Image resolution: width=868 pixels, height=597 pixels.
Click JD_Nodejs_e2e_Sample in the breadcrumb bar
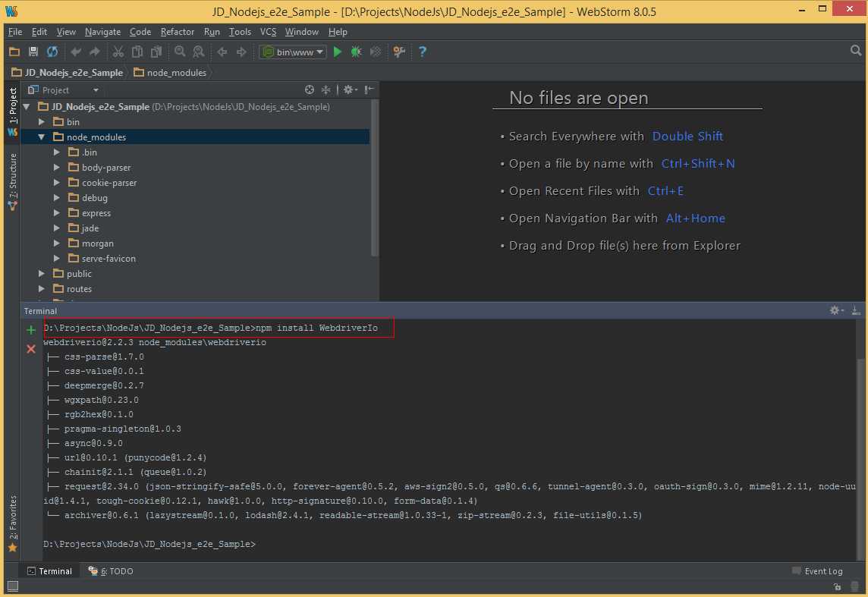click(x=67, y=73)
